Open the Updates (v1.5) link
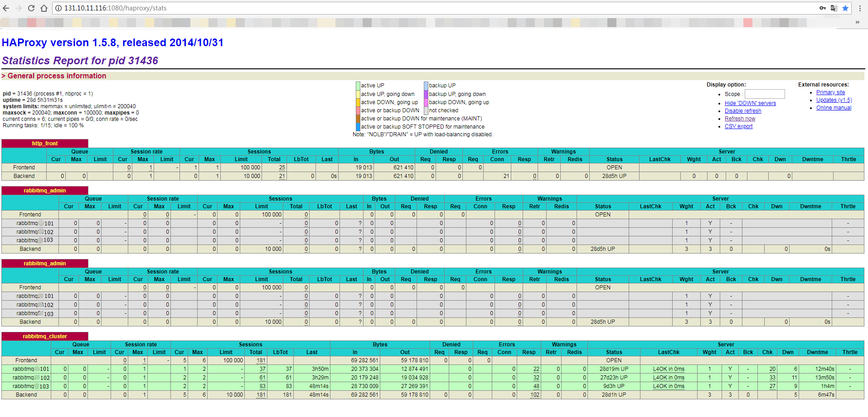The height and width of the screenshot is (417, 868). point(834,100)
